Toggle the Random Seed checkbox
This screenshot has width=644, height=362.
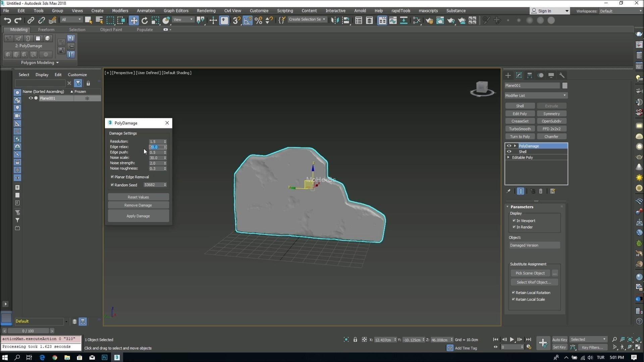coord(112,185)
